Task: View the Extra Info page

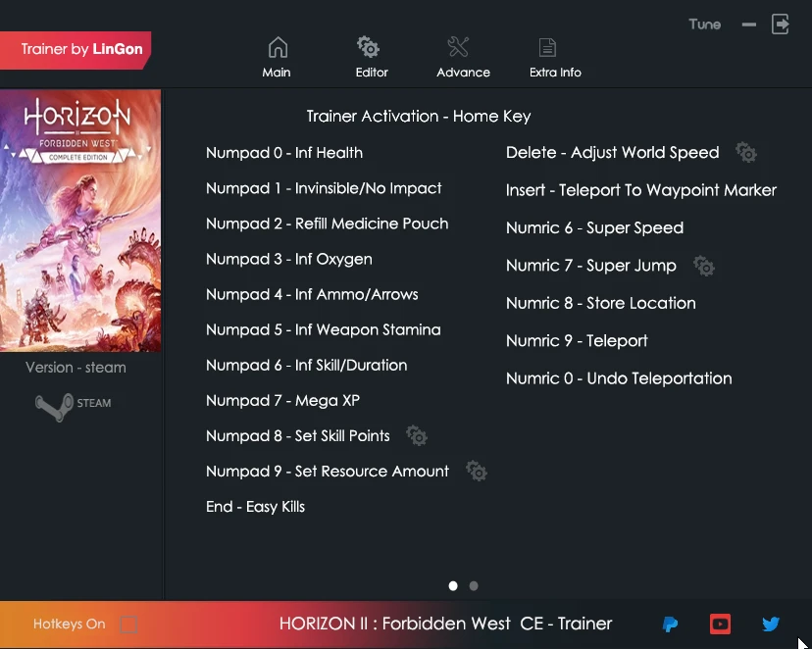Action: pos(554,56)
